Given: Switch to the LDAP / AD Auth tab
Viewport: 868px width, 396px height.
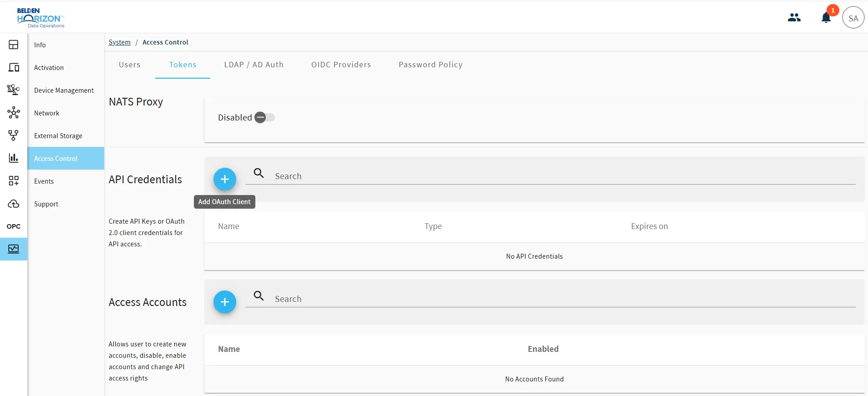Looking at the screenshot, I should (254, 65).
